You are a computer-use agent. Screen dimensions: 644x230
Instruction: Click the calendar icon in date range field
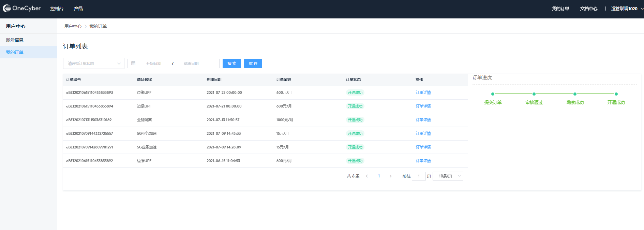point(133,63)
